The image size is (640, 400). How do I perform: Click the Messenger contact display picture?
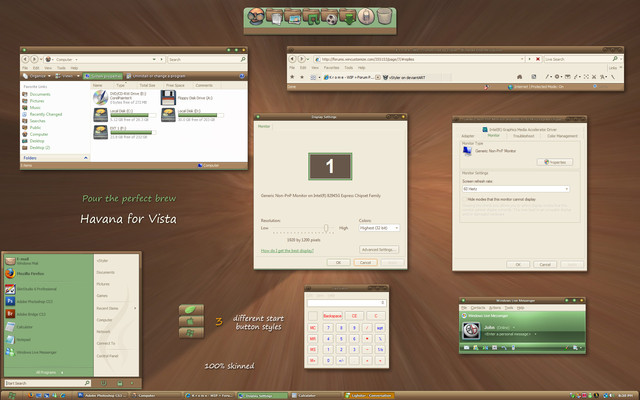click(471, 331)
